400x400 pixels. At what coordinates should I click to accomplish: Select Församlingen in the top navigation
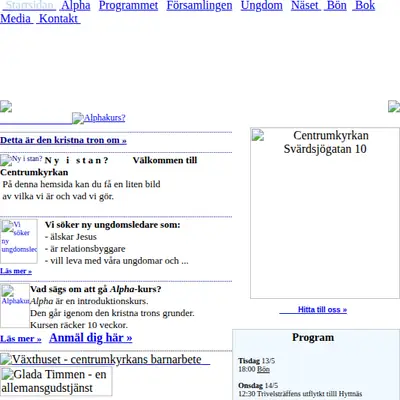199,5
